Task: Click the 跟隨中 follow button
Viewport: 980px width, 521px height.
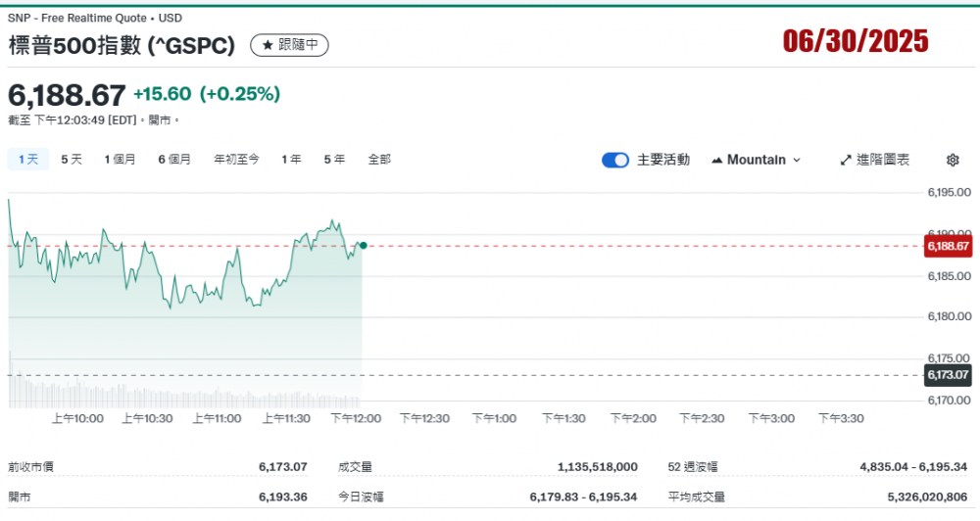Action: click(290, 45)
